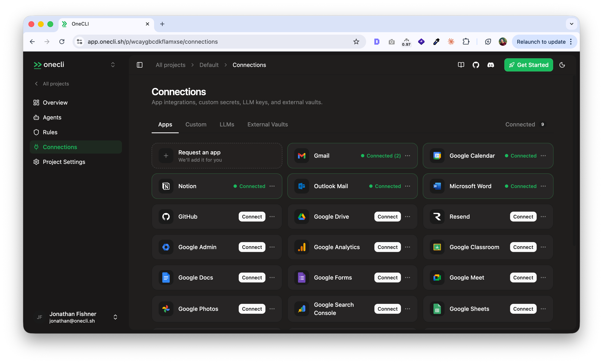Bookmark page with the star icon
Viewport: 603px width, 364px height.
point(356,42)
